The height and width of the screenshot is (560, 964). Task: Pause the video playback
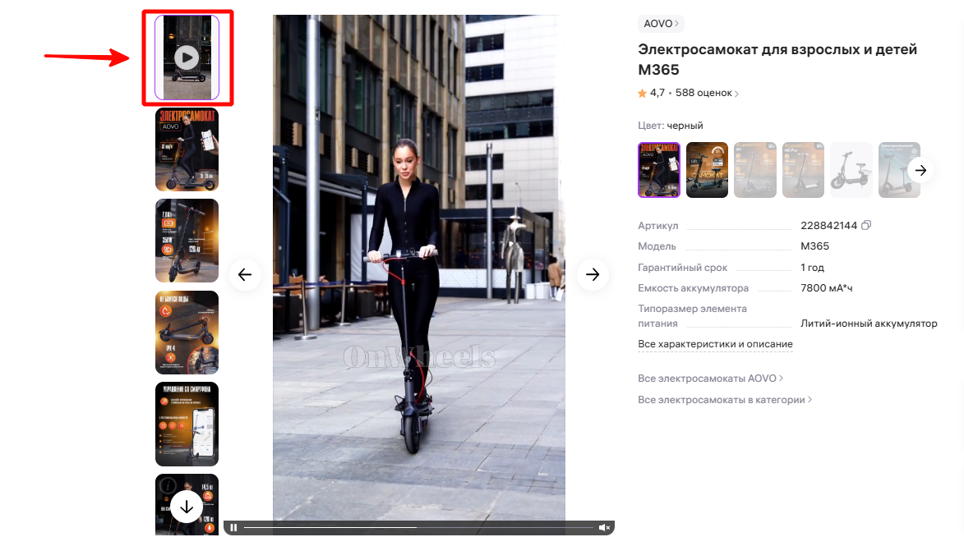point(233,527)
